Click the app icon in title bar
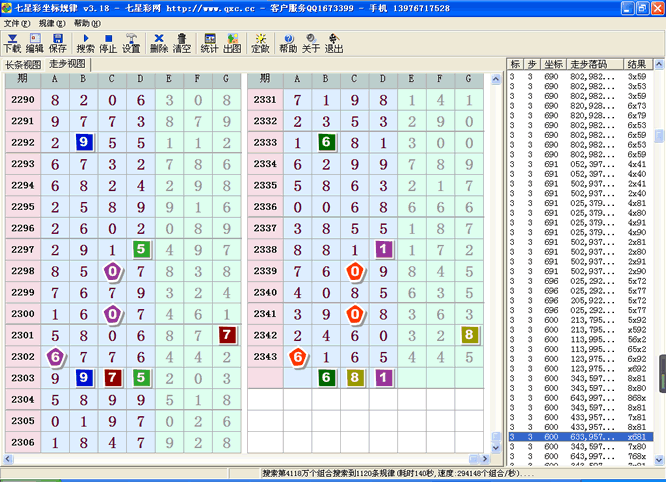The width and height of the screenshot is (666, 482). [x=7, y=8]
